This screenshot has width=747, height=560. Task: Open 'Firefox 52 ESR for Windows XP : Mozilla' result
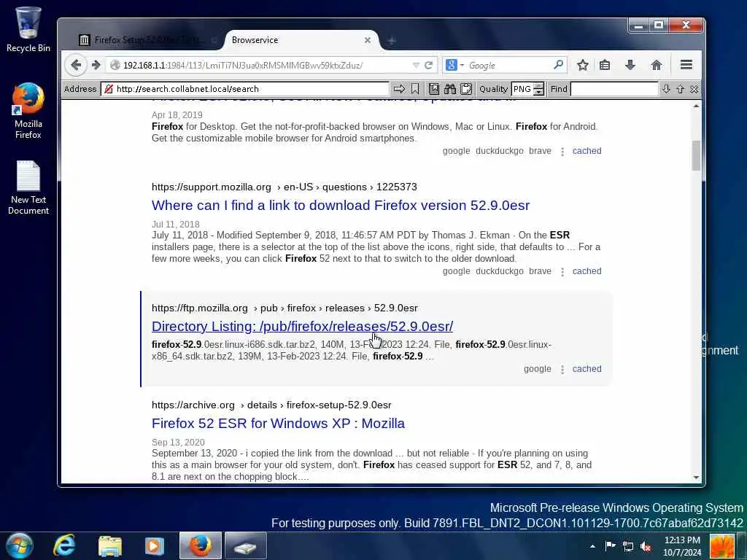point(278,424)
